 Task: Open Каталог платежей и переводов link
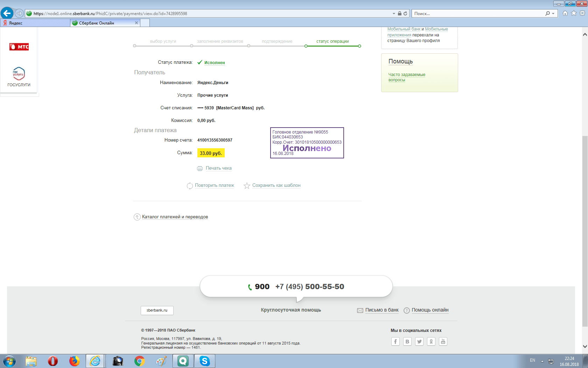click(x=175, y=217)
